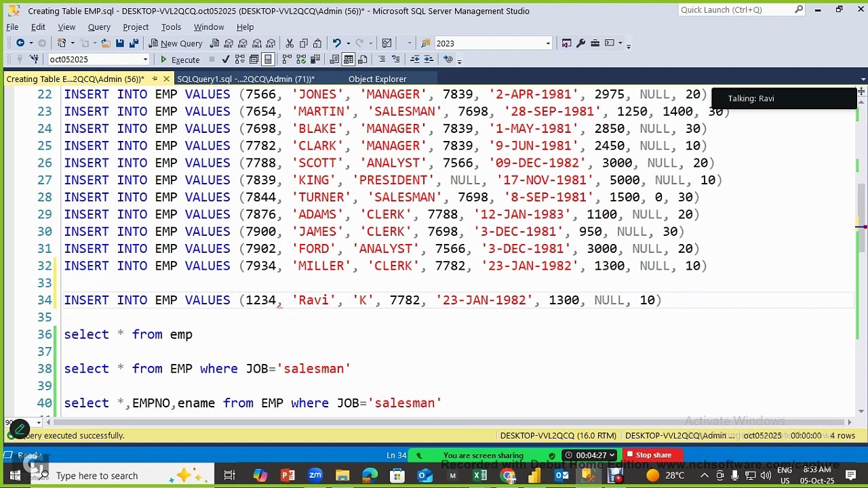Expand the 00:04:27 sharing timer dropdown
868x488 pixels.
(612, 455)
